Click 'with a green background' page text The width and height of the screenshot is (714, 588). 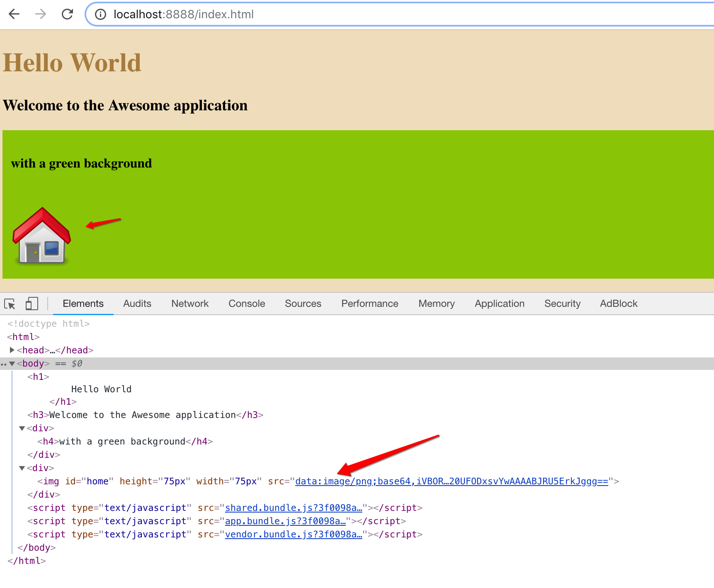(81, 163)
